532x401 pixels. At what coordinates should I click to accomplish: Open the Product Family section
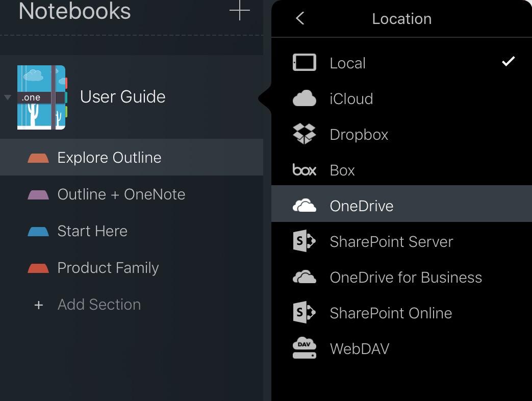(x=132, y=268)
